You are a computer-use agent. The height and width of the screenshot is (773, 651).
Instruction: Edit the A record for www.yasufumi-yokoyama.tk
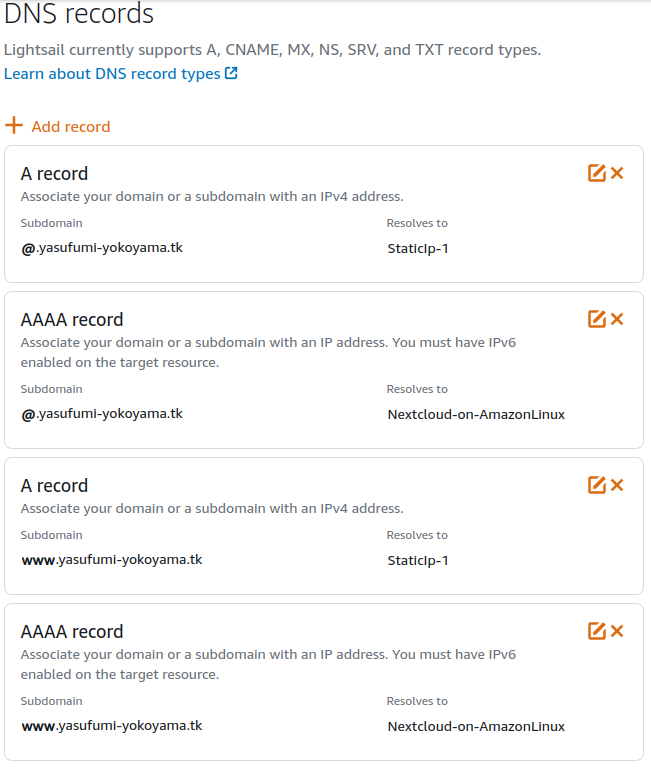click(x=596, y=485)
